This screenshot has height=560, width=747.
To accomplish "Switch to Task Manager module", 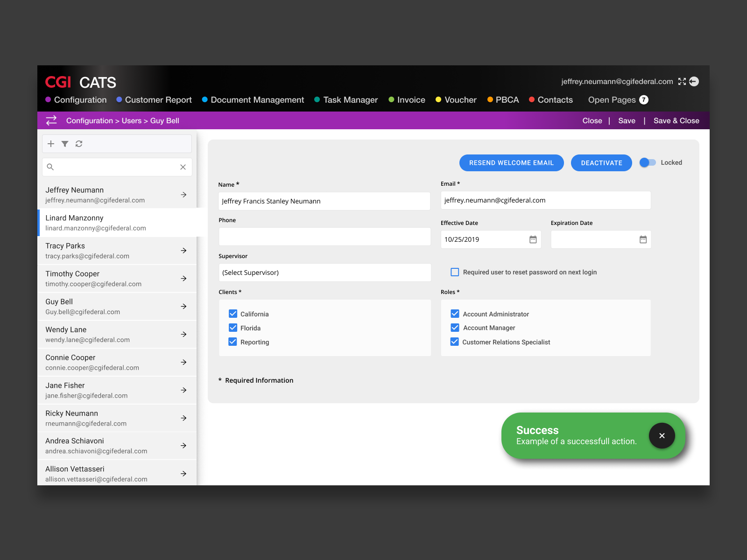I will coord(350,100).
